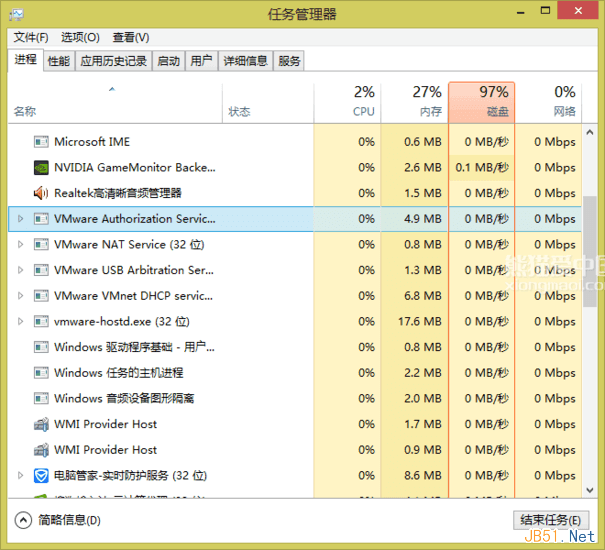Switch to the 用户 tab
This screenshot has width=605, height=550.
click(201, 61)
